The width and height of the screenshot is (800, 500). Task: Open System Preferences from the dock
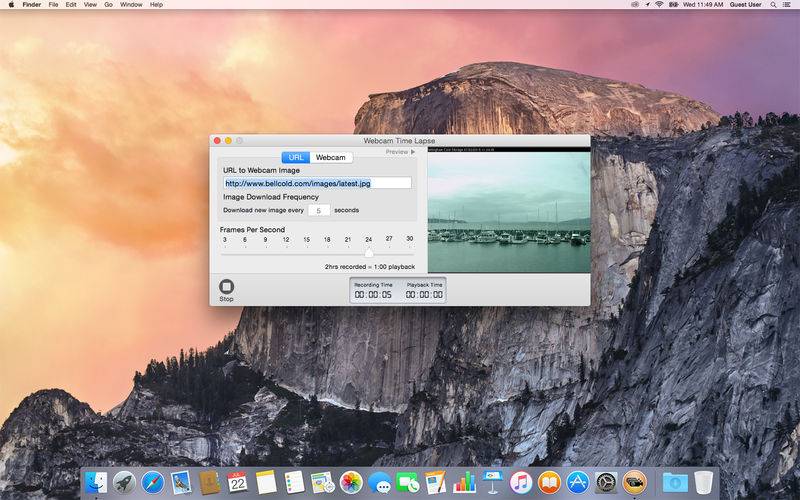pos(606,482)
